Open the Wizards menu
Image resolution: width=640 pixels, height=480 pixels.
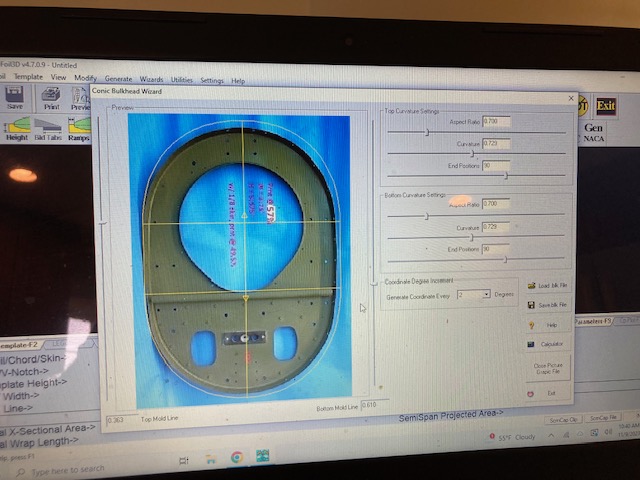click(151, 78)
